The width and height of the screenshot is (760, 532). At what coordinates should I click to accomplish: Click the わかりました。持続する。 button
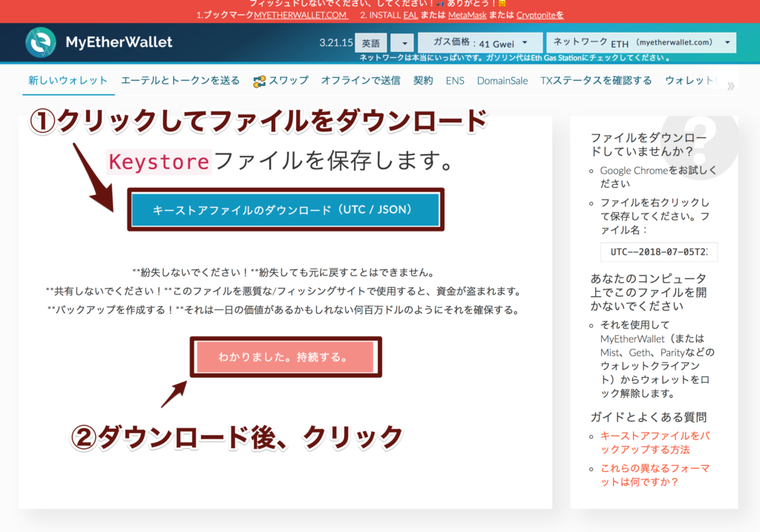click(x=286, y=357)
